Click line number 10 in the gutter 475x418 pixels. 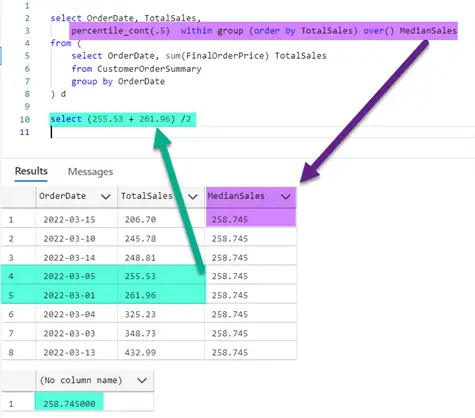pos(24,119)
